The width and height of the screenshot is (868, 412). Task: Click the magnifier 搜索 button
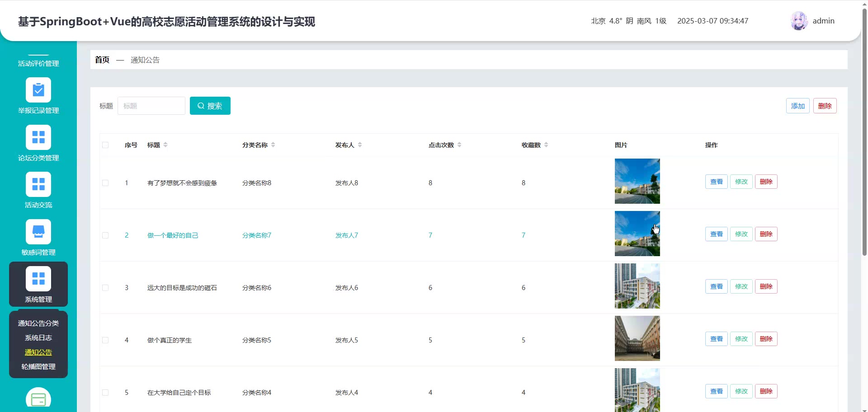click(x=210, y=106)
